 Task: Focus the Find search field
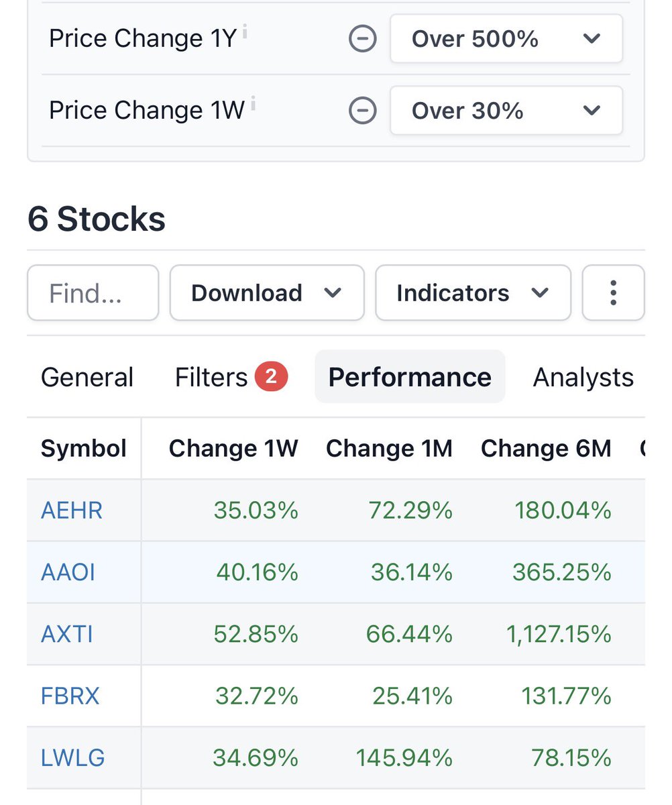(93, 293)
